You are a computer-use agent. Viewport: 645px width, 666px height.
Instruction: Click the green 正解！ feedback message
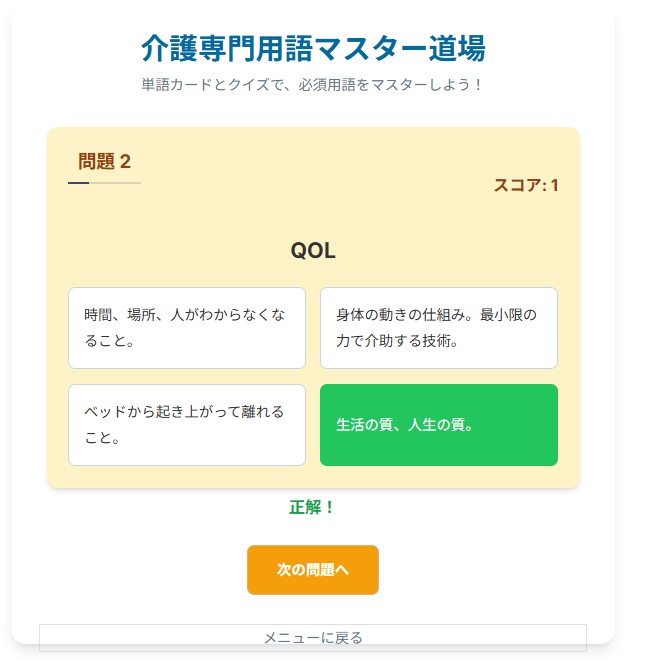(x=312, y=507)
